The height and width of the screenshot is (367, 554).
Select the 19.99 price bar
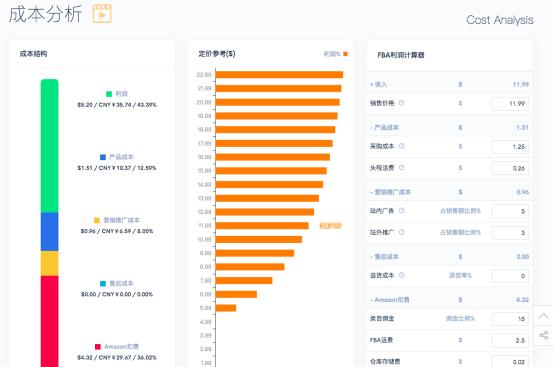pyautogui.click(x=276, y=116)
